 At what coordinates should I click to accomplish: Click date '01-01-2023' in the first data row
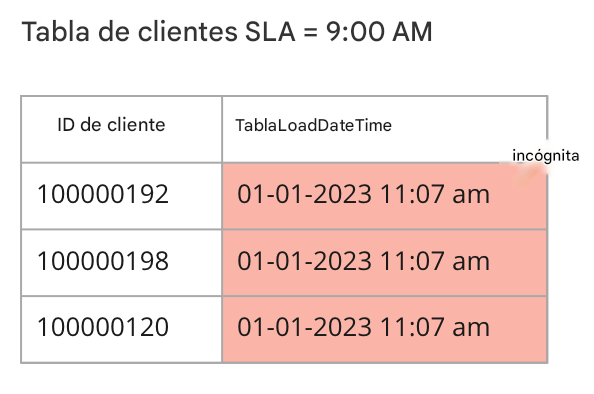(304, 194)
